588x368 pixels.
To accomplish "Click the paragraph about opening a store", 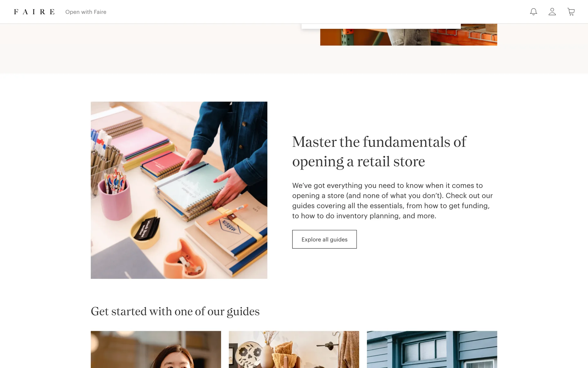I will click(x=392, y=201).
